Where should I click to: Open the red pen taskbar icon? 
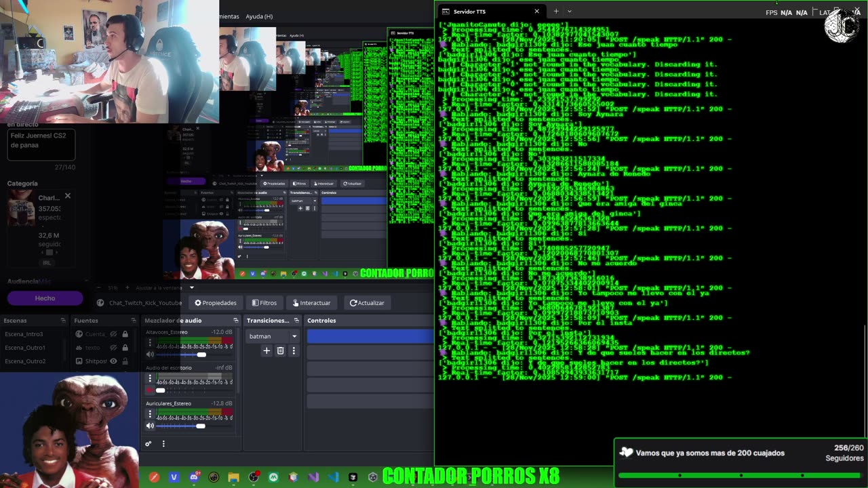click(154, 477)
